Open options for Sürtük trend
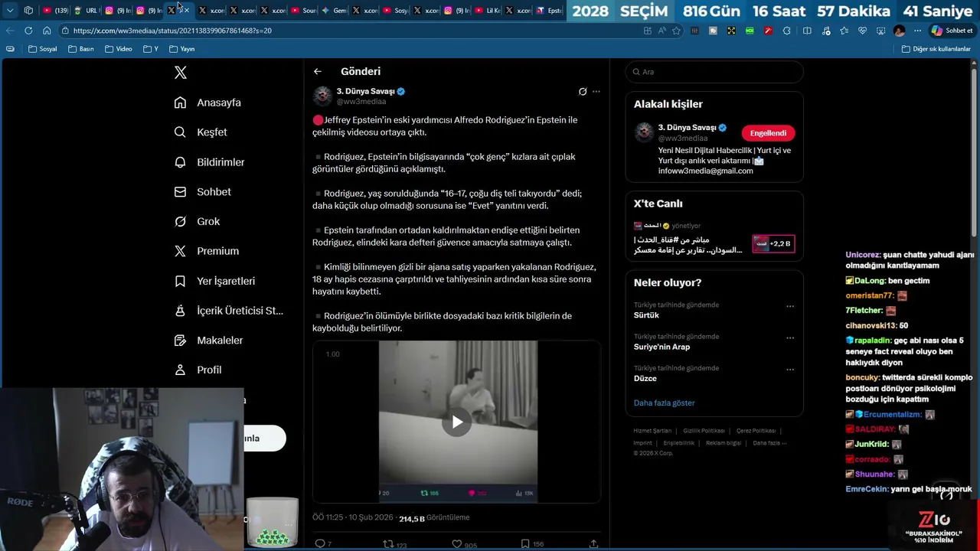The width and height of the screenshot is (980, 551). (x=790, y=306)
